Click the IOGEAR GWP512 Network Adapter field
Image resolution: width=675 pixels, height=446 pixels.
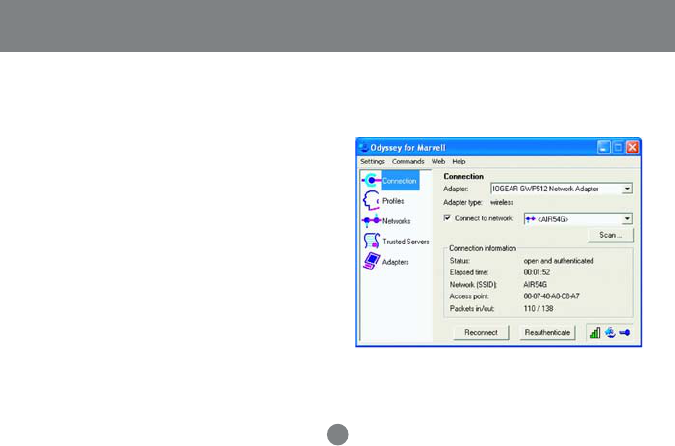tap(561, 189)
